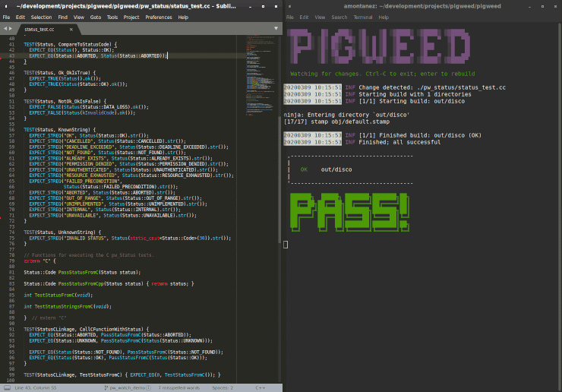Click 'TEST(StatusCLinkage, CallCFunctionWithStatus)' line
The image size is (562, 392).
[x=87, y=329]
